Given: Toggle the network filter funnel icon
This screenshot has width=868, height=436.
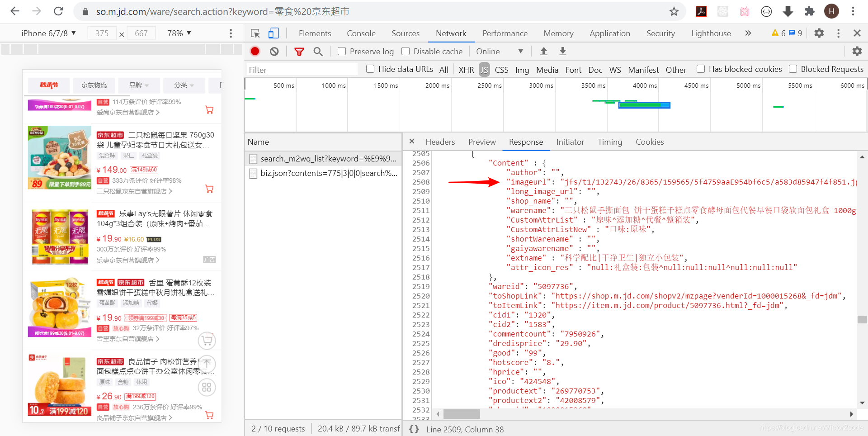Looking at the screenshot, I should click(x=299, y=52).
